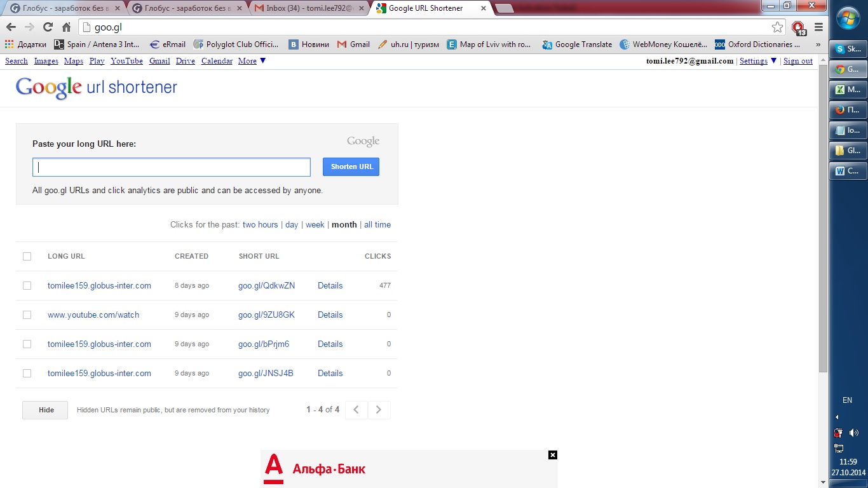
Task: Open Images in the Google bar
Action: coord(46,61)
